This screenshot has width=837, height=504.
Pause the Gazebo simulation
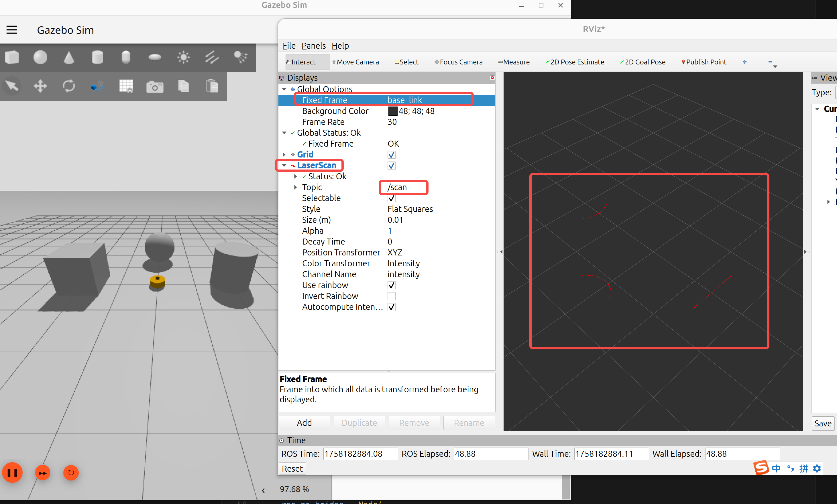pyautogui.click(x=13, y=472)
